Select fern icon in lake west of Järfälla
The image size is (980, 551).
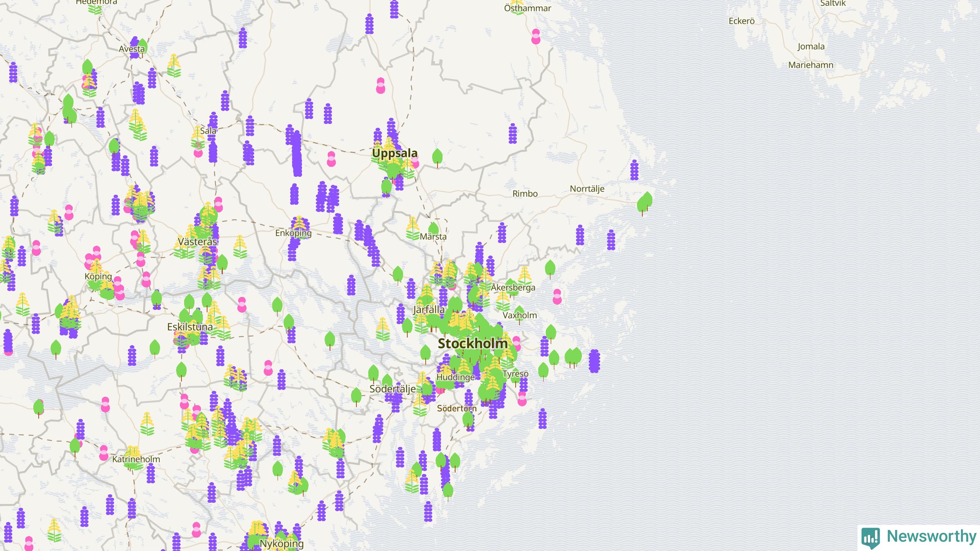tap(383, 329)
